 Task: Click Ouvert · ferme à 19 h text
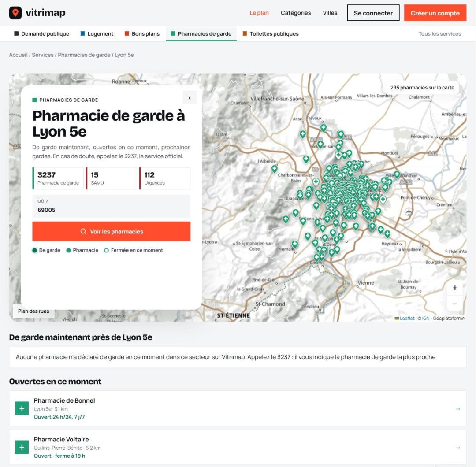coord(59,456)
